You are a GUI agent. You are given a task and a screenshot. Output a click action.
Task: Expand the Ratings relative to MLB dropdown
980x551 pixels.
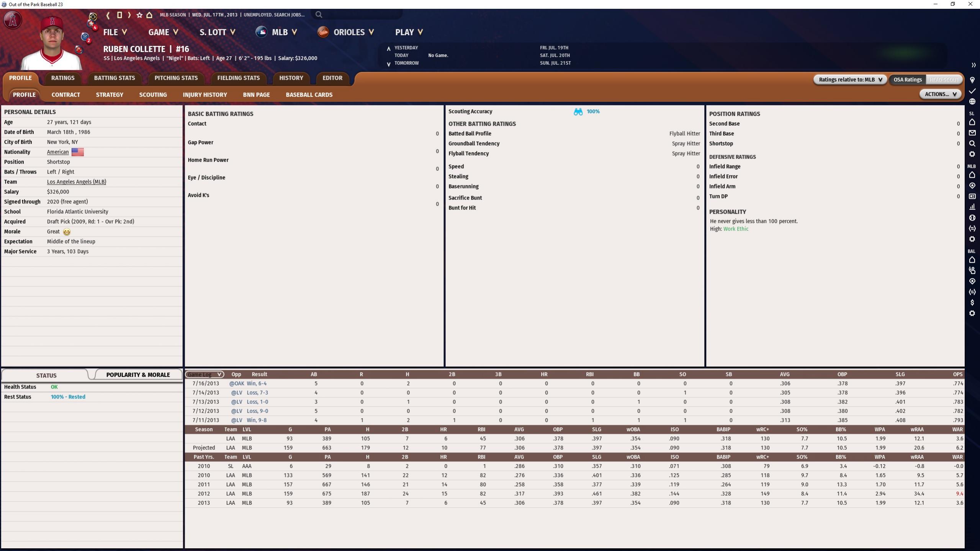pos(850,80)
